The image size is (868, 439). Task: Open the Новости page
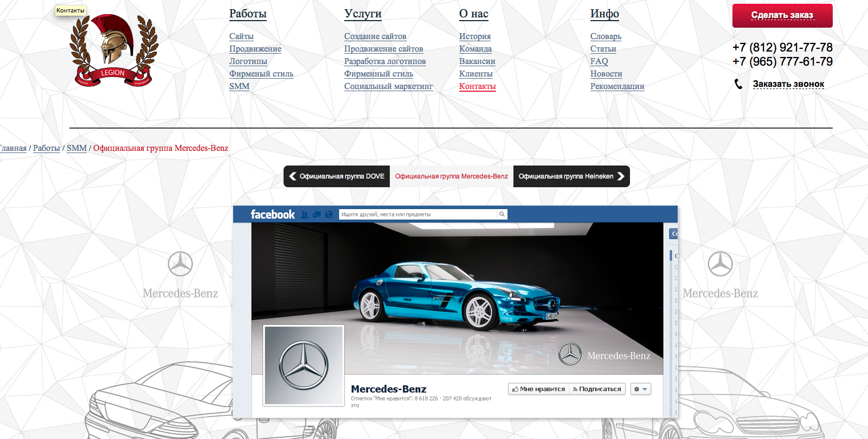coord(606,74)
